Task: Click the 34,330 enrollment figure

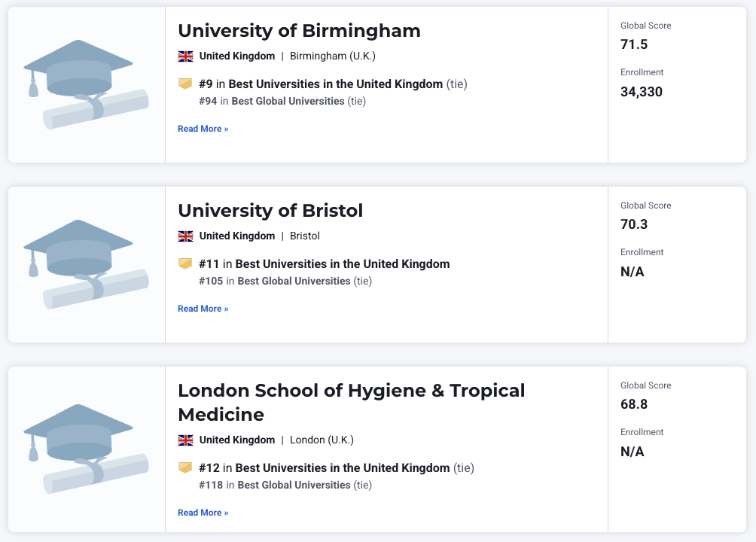Action: click(x=641, y=92)
